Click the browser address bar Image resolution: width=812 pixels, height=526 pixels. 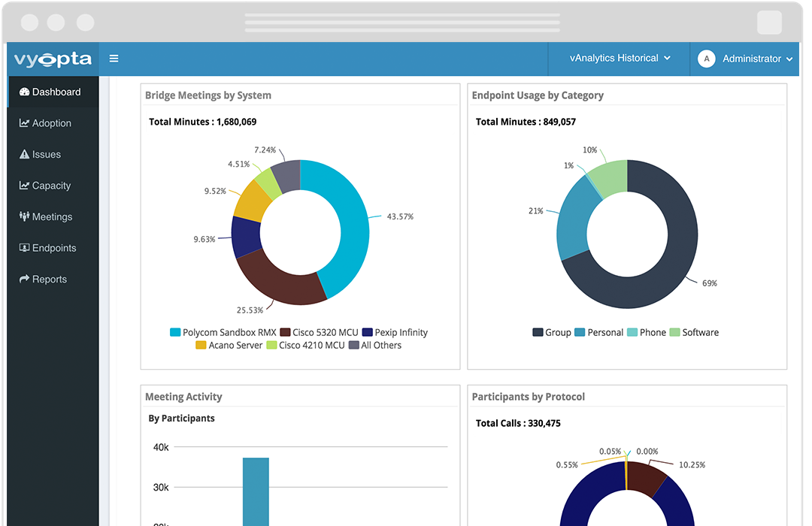pos(402,23)
